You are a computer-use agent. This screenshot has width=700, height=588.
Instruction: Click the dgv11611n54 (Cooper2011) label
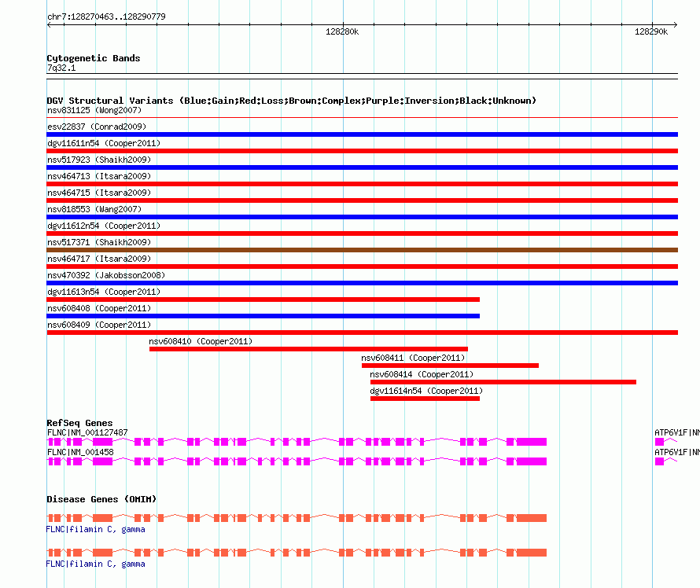point(104,143)
